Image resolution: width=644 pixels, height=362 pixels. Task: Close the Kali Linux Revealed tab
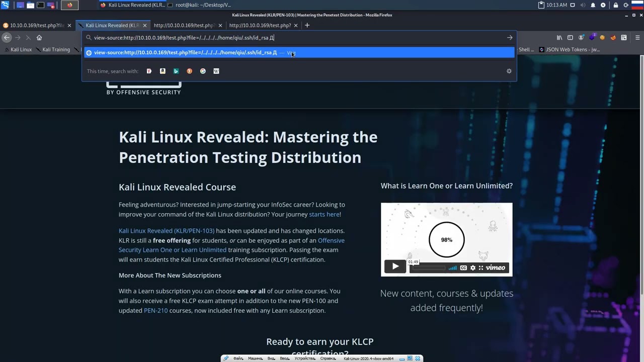145,25
